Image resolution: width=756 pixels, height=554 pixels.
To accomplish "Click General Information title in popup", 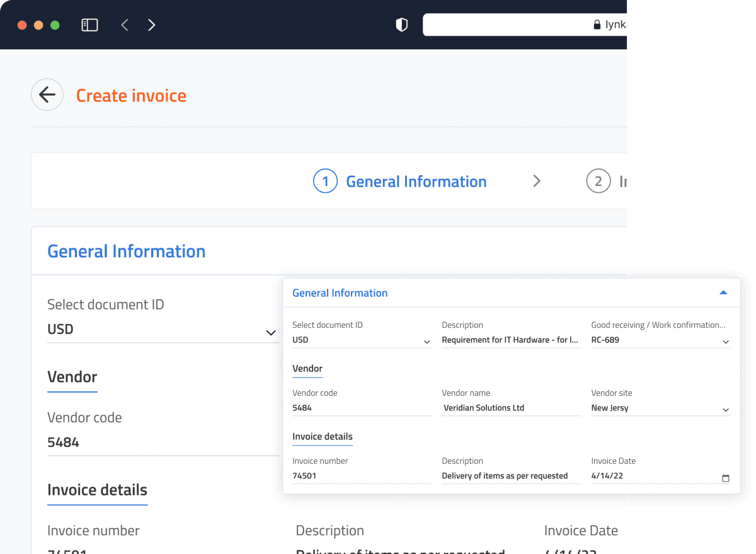I will point(340,293).
